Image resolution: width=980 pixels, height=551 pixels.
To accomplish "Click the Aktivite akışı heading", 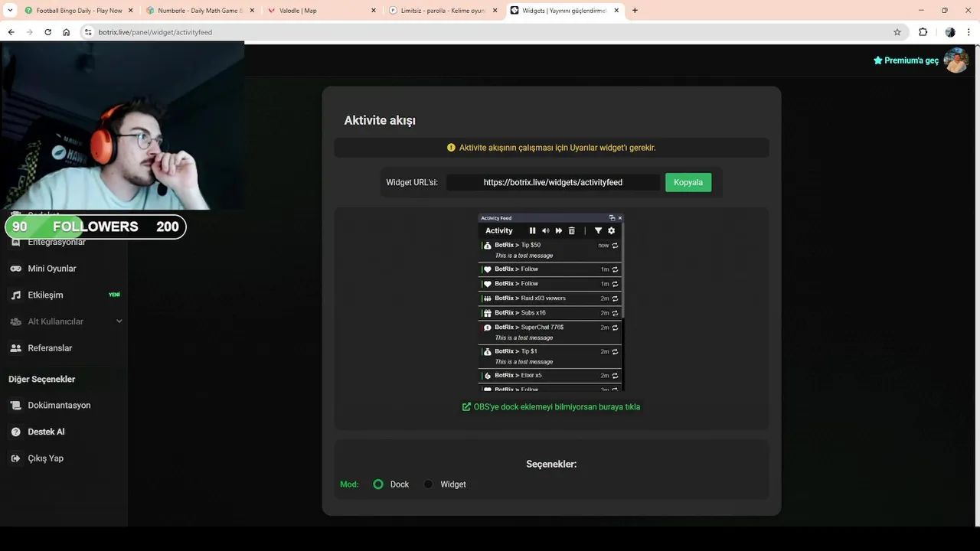I will coord(380,121).
